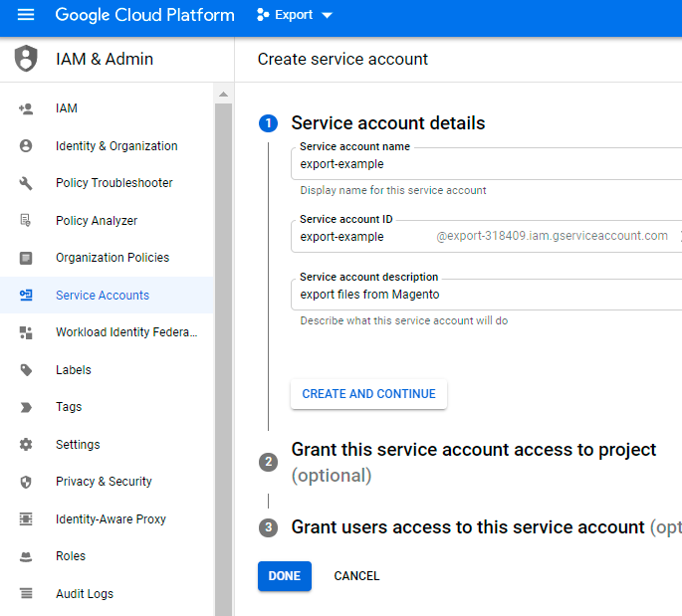682x616 pixels.
Task: Click the sidebar scrollbar up arrow
Action: coord(223,95)
